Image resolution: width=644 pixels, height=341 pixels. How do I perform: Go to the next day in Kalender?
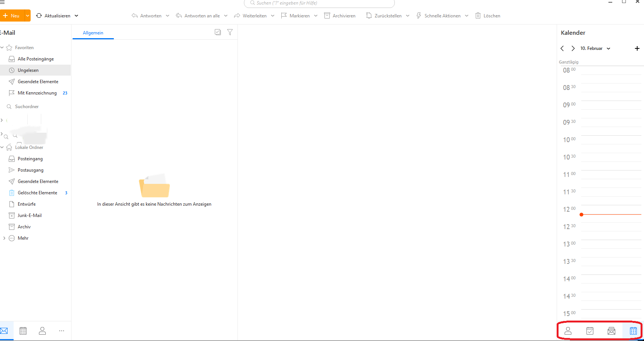(573, 48)
